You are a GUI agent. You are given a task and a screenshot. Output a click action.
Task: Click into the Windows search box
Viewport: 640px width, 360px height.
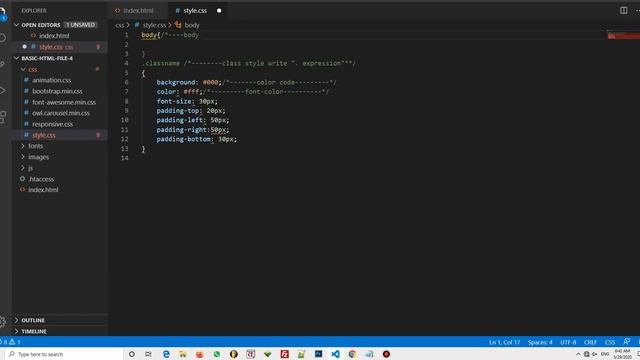pyautogui.click(x=65, y=354)
